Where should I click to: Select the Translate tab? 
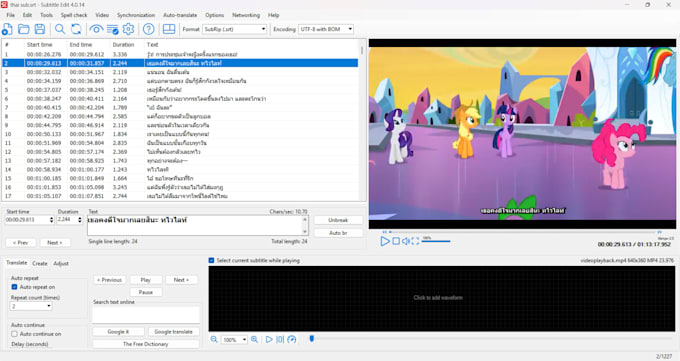click(16, 263)
